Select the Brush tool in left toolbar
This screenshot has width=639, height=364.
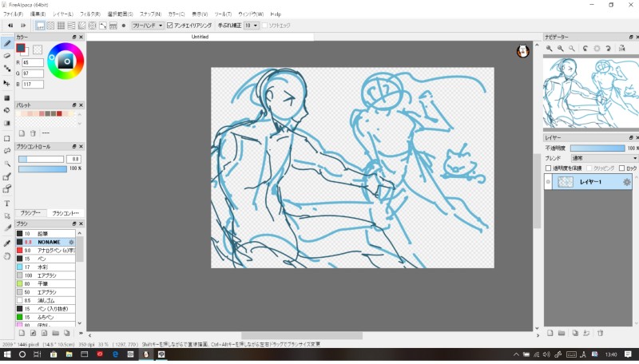(7, 43)
